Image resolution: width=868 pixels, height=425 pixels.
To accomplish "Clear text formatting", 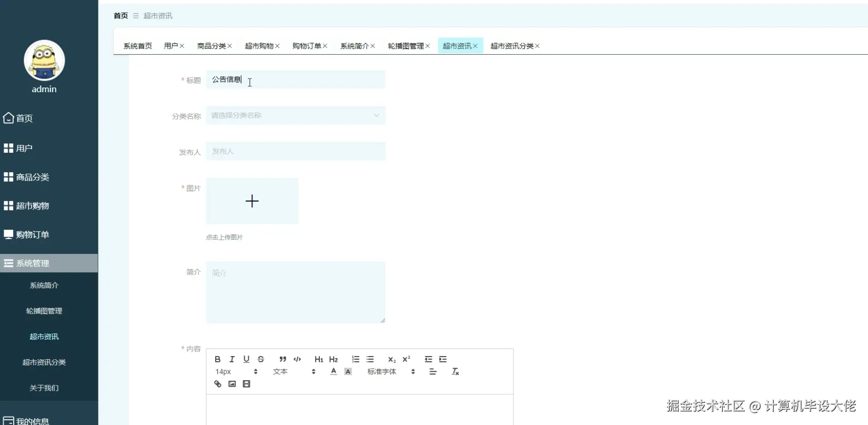I will [456, 371].
